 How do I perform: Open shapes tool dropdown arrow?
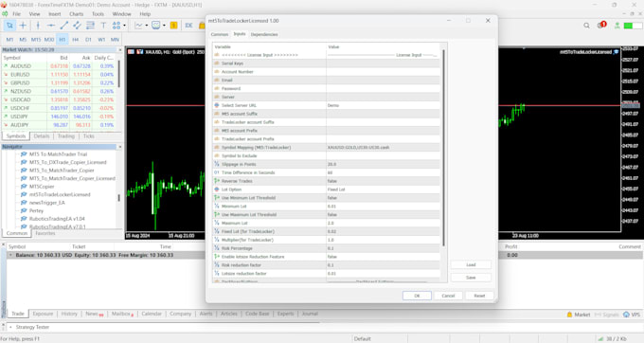coord(124,26)
